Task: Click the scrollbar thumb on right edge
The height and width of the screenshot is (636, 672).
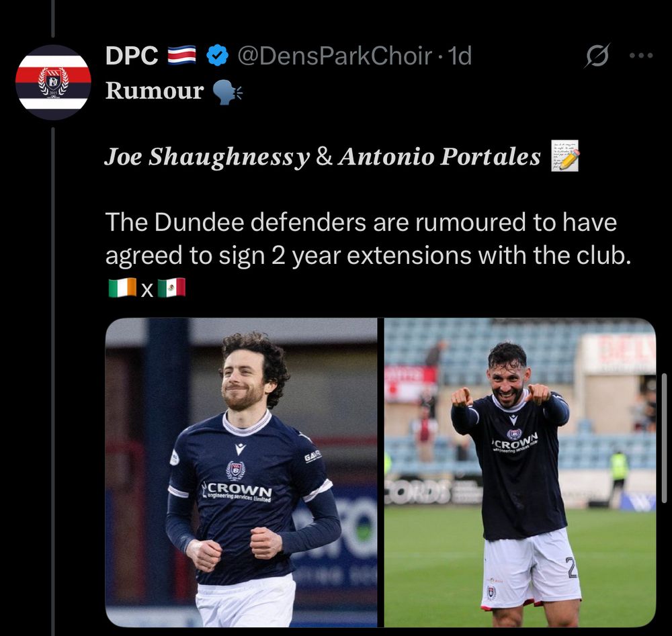Action: click(x=665, y=438)
